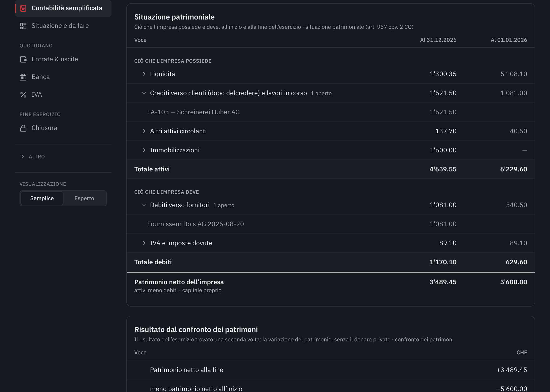The image size is (550, 392).
Task: Expand the IVA e imposte dovute row
Action: 144,243
